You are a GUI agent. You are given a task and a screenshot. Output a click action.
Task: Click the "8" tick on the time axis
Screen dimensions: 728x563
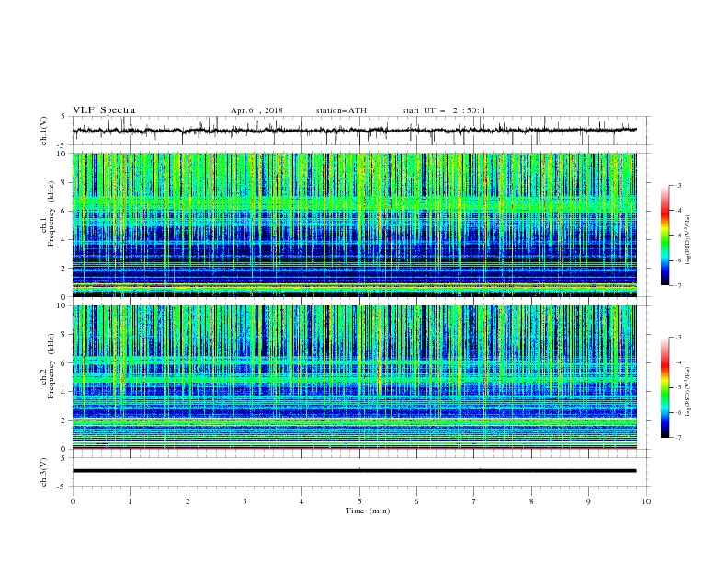[531, 501]
